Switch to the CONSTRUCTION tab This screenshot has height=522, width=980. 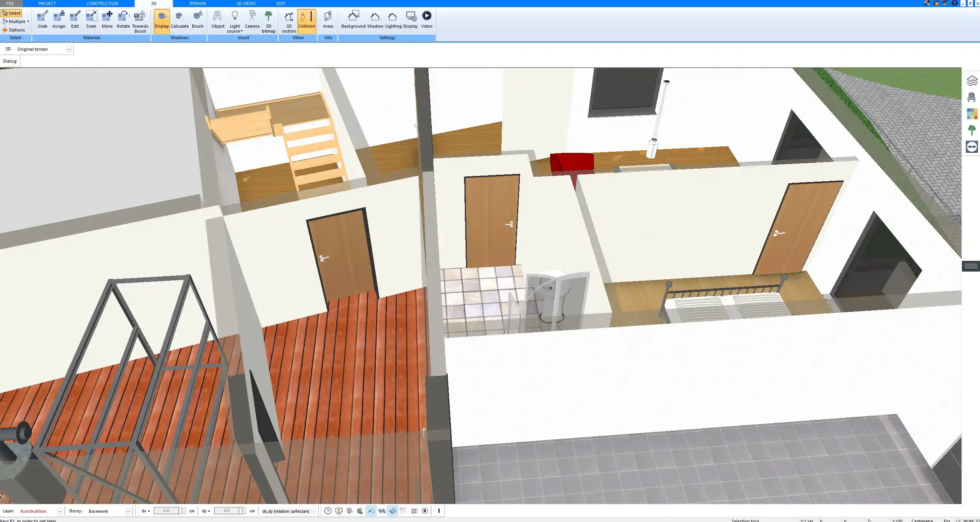(x=102, y=3)
